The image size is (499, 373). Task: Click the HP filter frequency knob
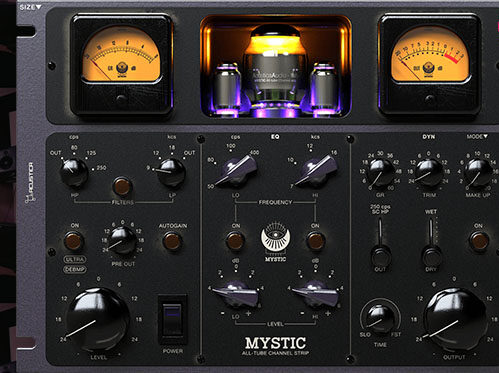tap(74, 172)
